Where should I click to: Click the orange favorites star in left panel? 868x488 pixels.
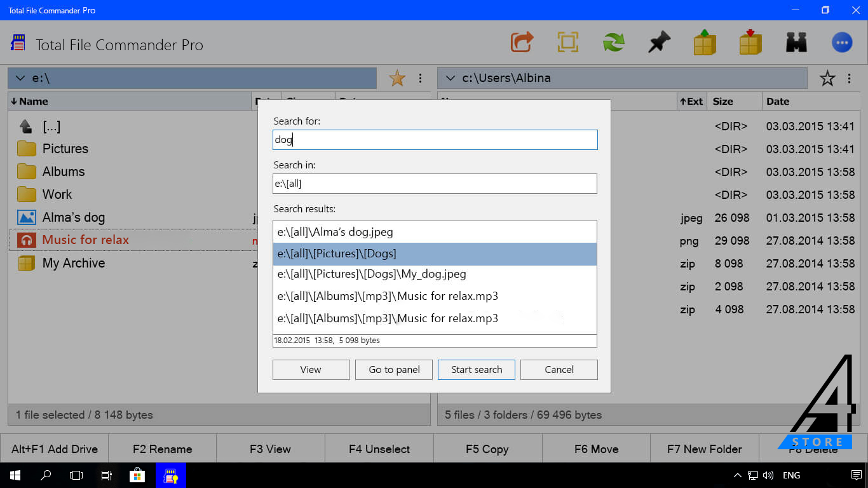[x=397, y=78]
